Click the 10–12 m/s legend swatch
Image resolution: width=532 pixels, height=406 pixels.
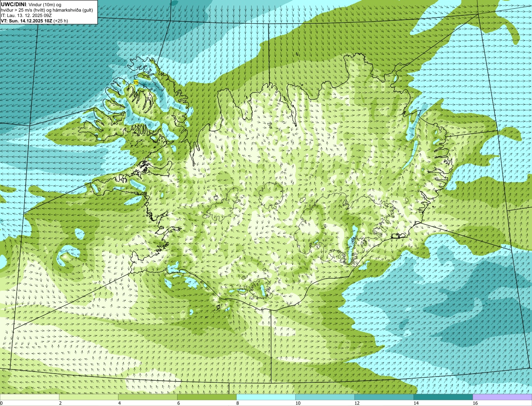[325, 397]
